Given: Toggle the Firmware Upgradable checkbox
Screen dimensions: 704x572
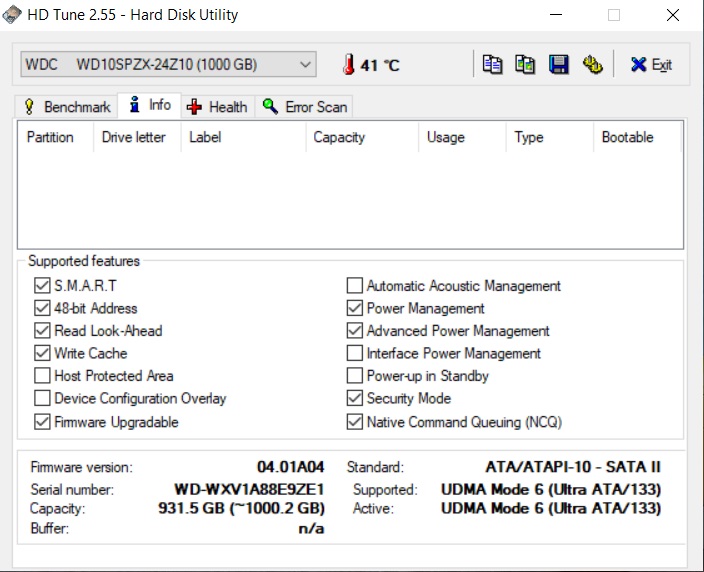Looking at the screenshot, I should (x=42, y=422).
